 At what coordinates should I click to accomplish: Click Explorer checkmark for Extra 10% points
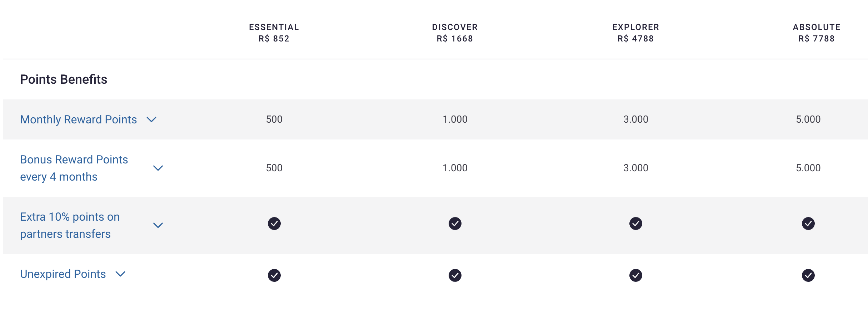coord(635,224)
